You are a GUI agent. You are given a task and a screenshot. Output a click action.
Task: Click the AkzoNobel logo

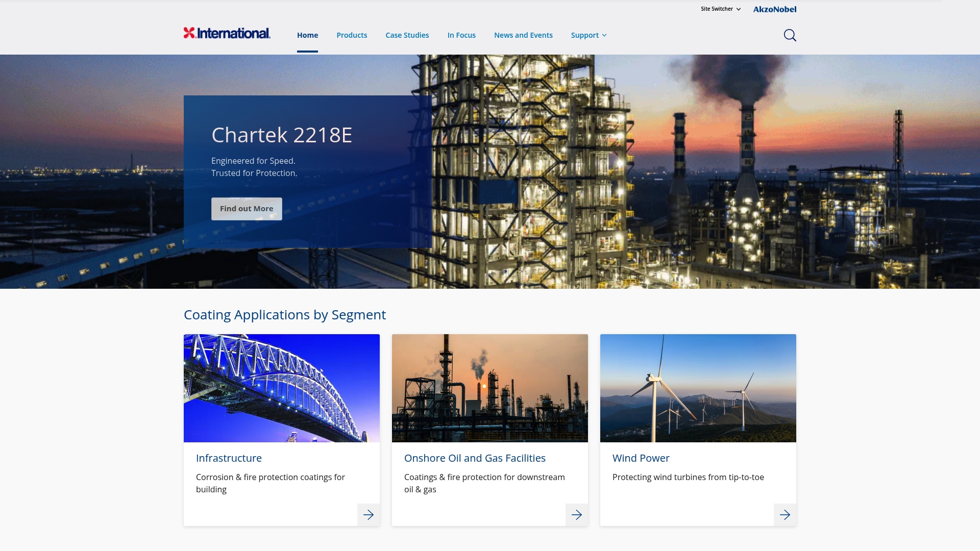click(x=774, y=9)
